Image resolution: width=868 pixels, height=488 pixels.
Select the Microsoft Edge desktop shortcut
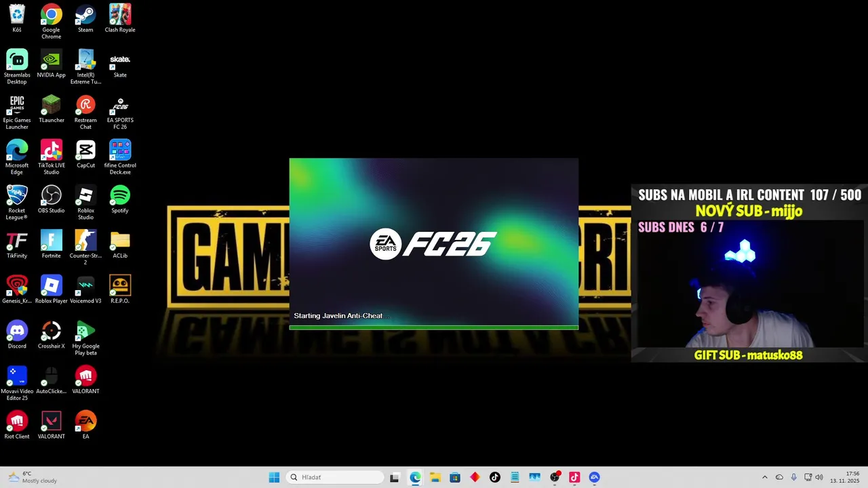point(17,157)
